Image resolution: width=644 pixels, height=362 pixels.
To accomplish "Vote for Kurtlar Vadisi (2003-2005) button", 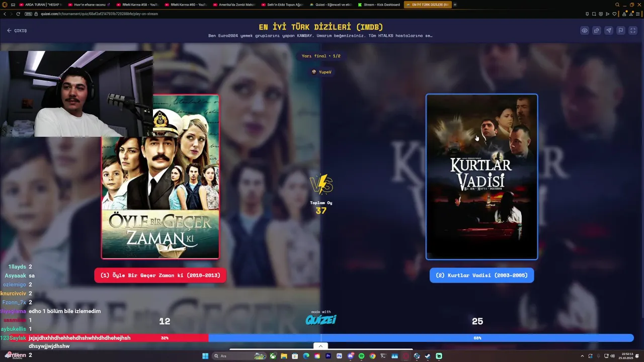I will (x=481, y=276).
